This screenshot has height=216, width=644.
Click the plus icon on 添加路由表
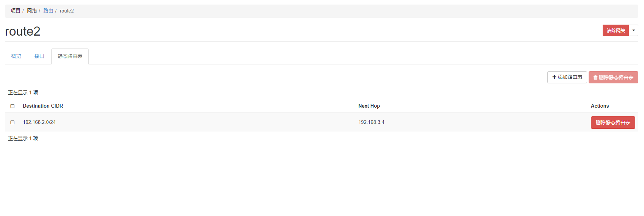[x=554, y=77]
